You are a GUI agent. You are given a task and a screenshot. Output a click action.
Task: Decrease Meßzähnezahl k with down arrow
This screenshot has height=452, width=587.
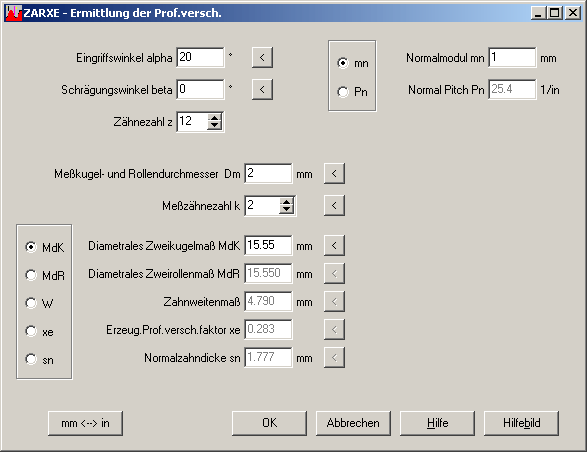286,210
